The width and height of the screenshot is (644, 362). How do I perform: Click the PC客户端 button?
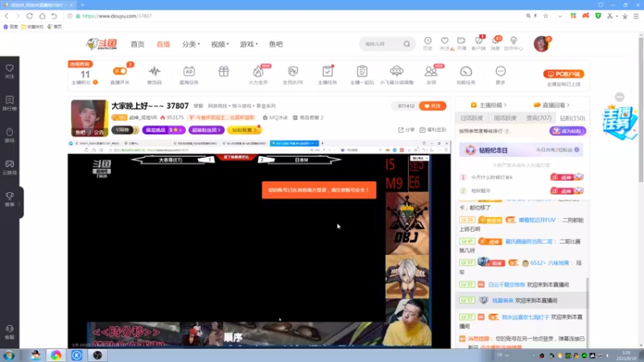(563, 74)
